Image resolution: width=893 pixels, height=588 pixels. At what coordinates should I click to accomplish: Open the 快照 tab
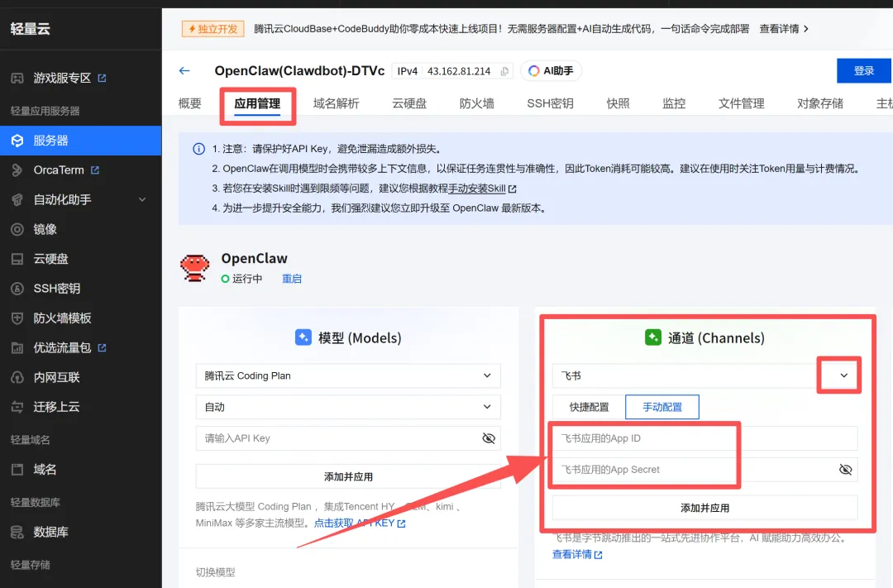click(x=618, y=103)
